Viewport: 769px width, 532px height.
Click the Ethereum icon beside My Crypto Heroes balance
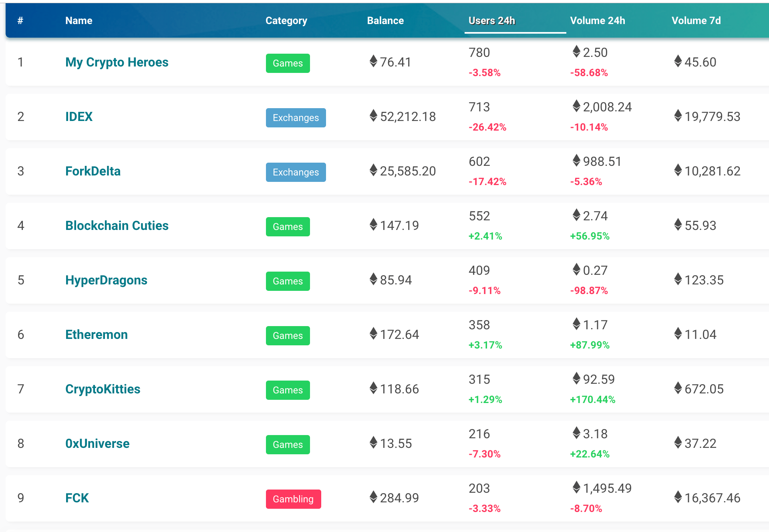click(373, 61)
